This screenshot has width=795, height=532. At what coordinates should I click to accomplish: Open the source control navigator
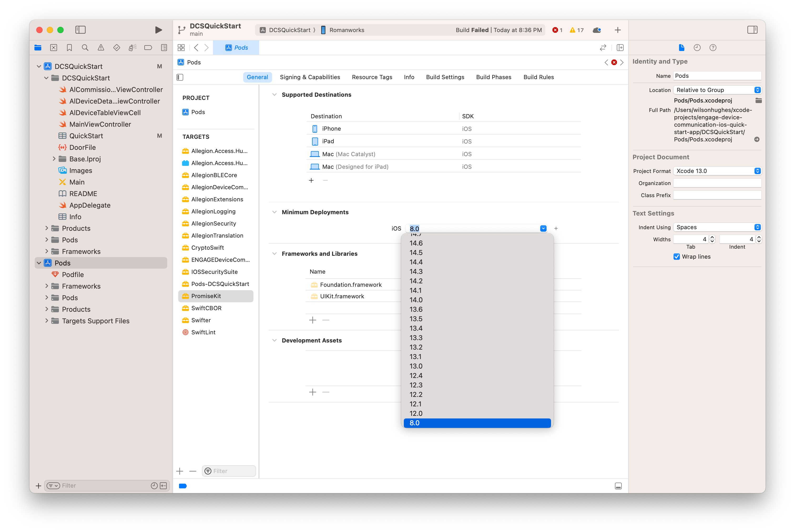pyautogui.click(x=54, y=48)
